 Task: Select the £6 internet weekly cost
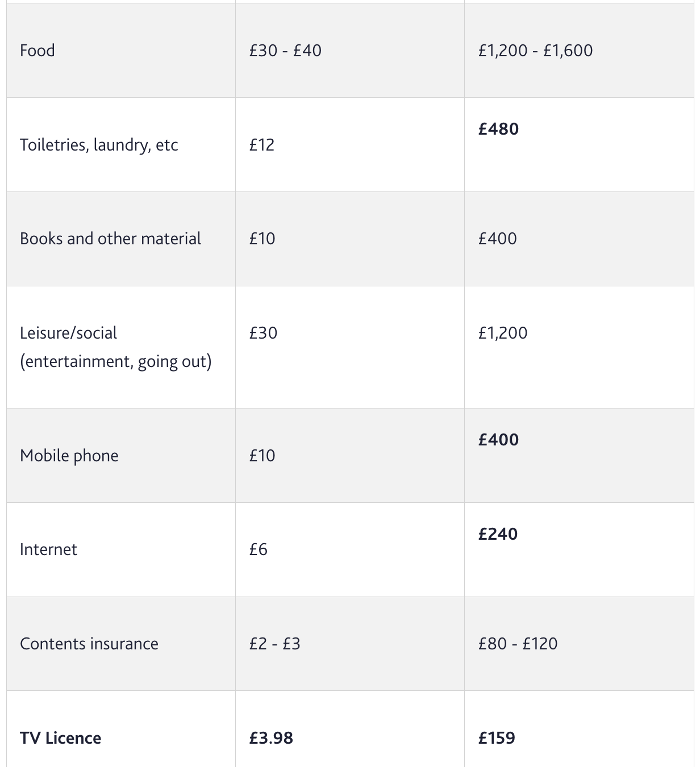tap(259, 549)
